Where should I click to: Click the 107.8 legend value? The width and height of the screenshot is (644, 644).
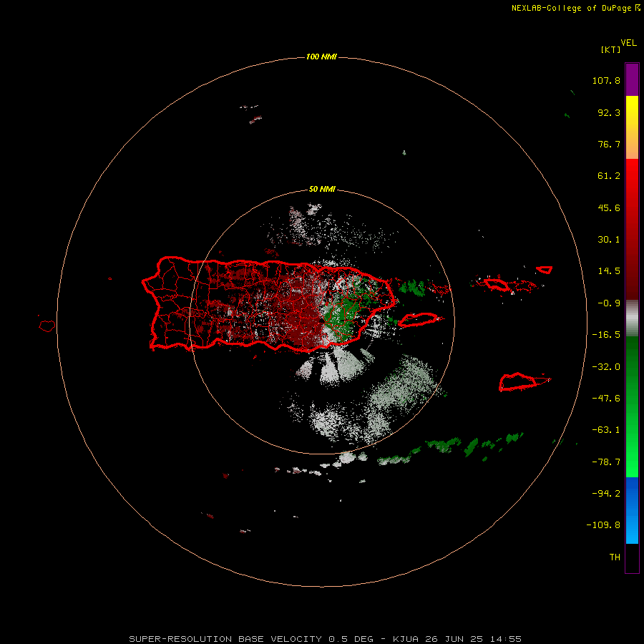pyautogui.click(x=606, y=80)
